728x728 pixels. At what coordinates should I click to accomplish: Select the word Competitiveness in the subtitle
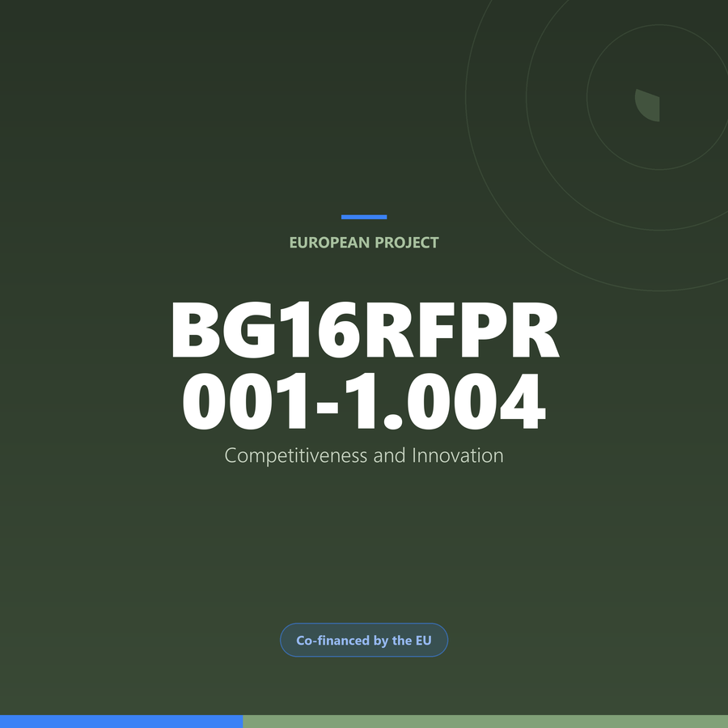296,456
